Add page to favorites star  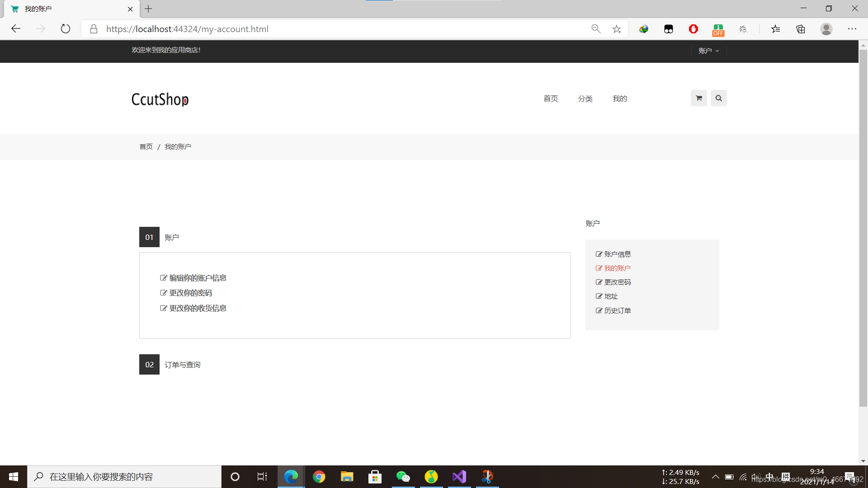[617, 29]
